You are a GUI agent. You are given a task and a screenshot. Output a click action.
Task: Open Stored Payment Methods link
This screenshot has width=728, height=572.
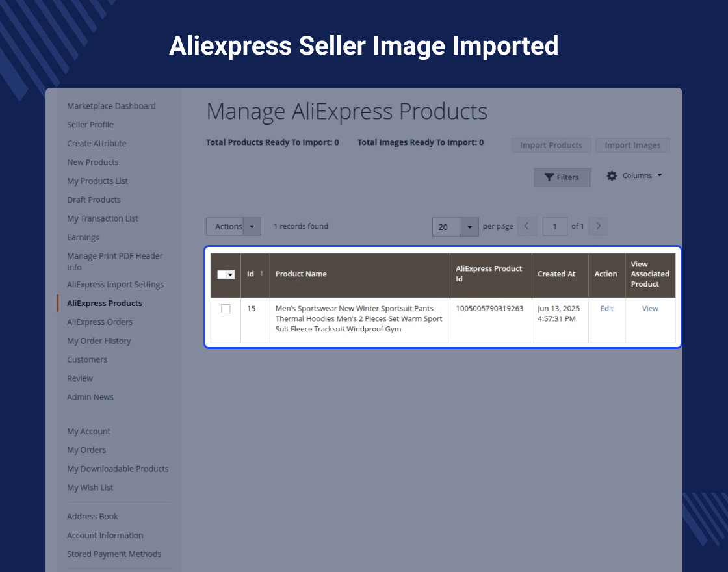114,554
